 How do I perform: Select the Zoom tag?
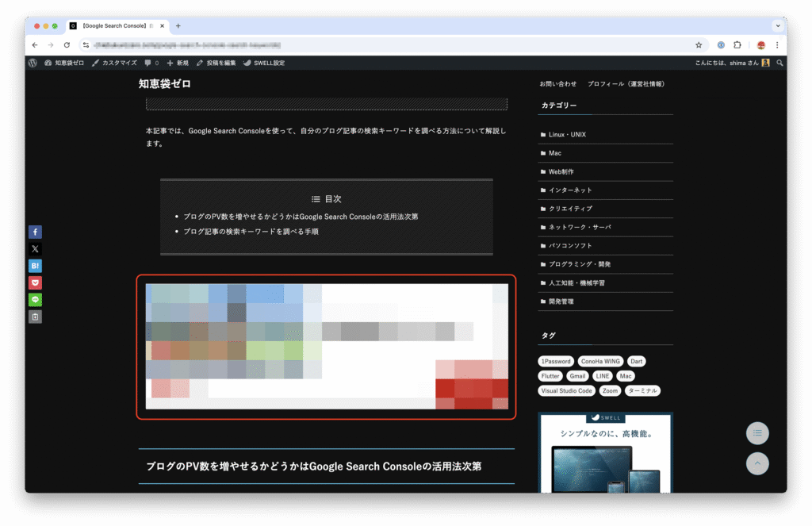tap(610, 391)
